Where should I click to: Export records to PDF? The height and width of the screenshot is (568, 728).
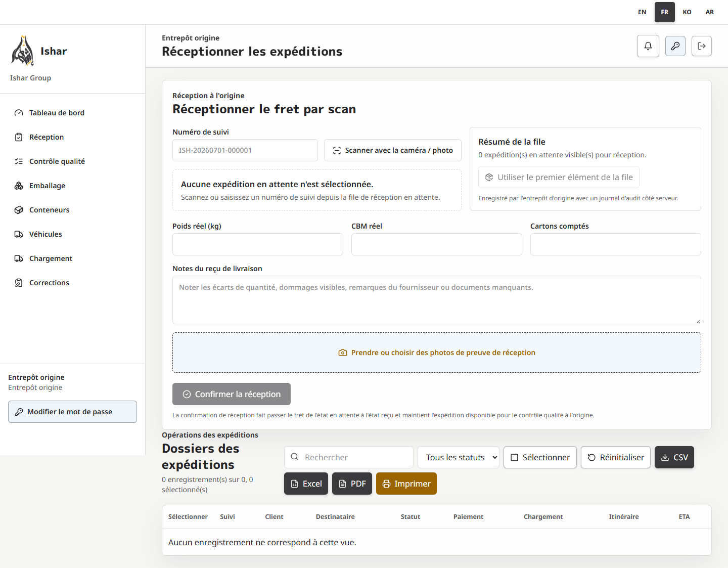pyautogui.click(x=352, y=484)
